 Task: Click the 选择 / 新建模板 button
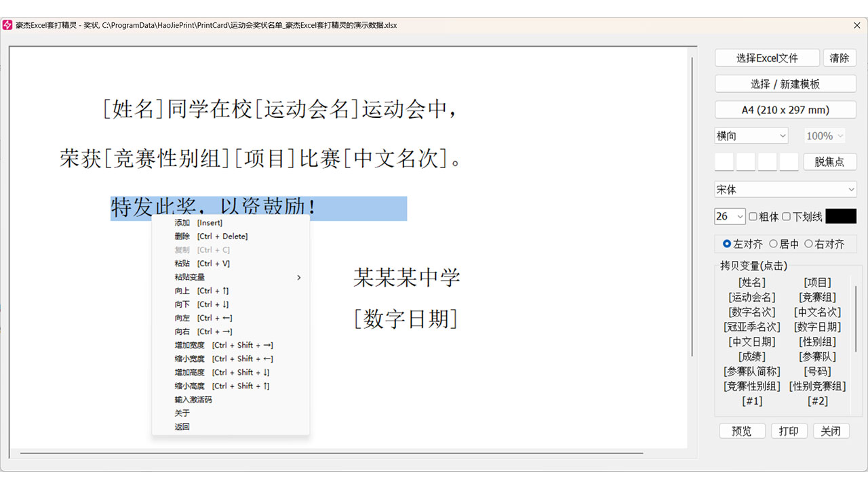785,83
